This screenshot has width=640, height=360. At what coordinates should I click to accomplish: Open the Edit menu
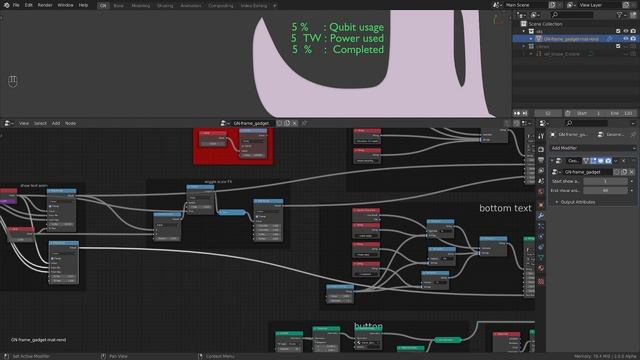click(29, 5)
